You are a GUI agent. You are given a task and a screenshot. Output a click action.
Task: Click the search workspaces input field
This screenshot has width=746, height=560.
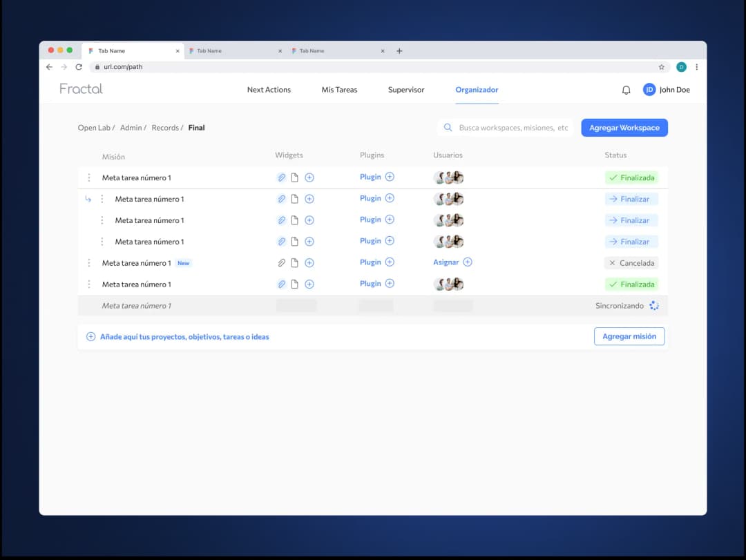pyautogui.click(x=513, y=128)
